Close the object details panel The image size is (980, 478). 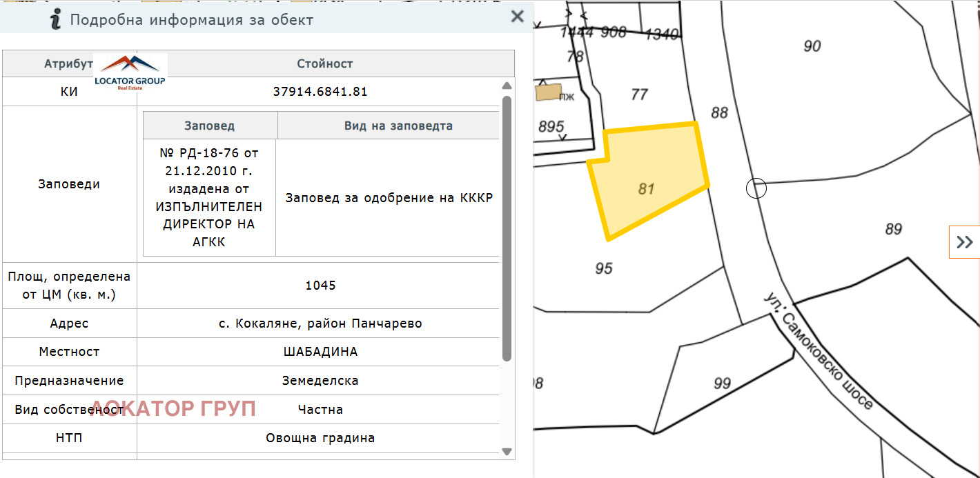point(517,17)
